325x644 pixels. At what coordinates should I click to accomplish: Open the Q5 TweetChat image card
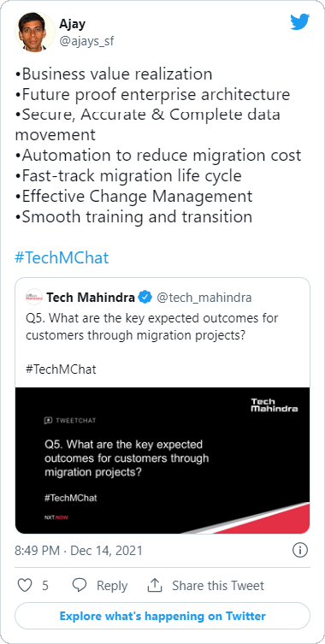[x=162, y=460]
